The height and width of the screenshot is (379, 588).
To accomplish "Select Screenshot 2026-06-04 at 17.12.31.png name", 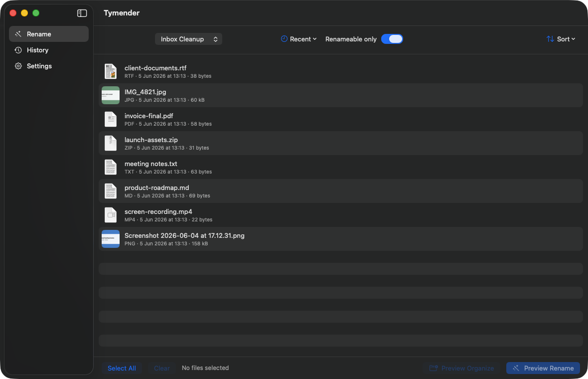I will (x=184, y=236).
